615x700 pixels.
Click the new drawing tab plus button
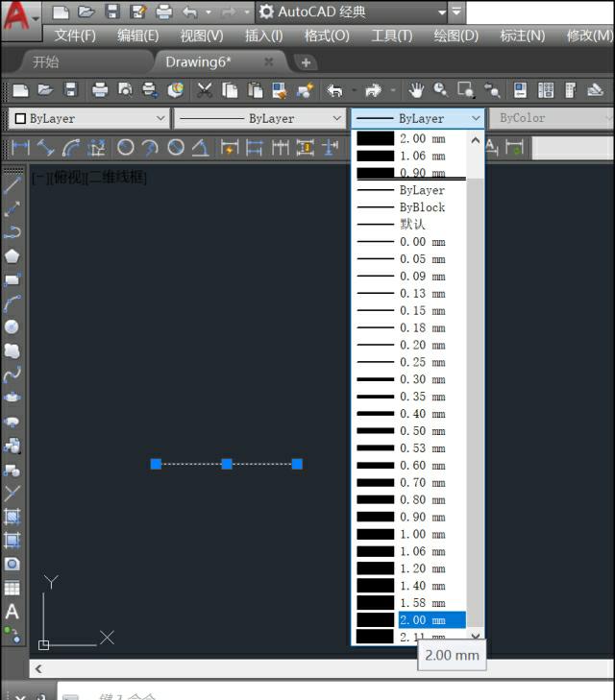coord(306,62)
